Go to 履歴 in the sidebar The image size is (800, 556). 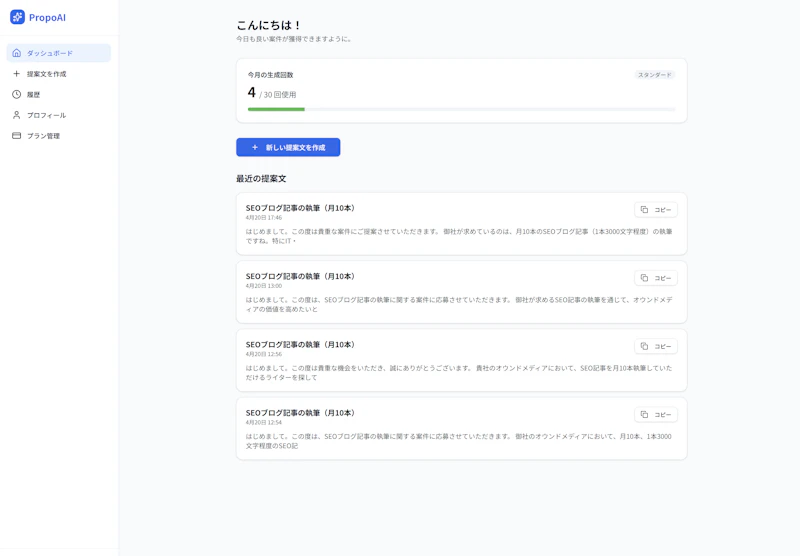pyautogui.click(x=59, y=94)
